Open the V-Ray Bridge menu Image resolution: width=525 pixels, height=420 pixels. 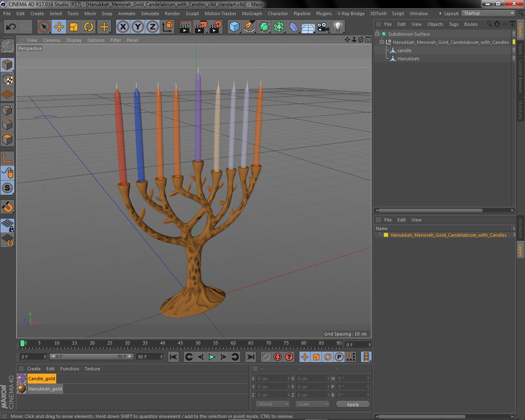click(351, 14)
